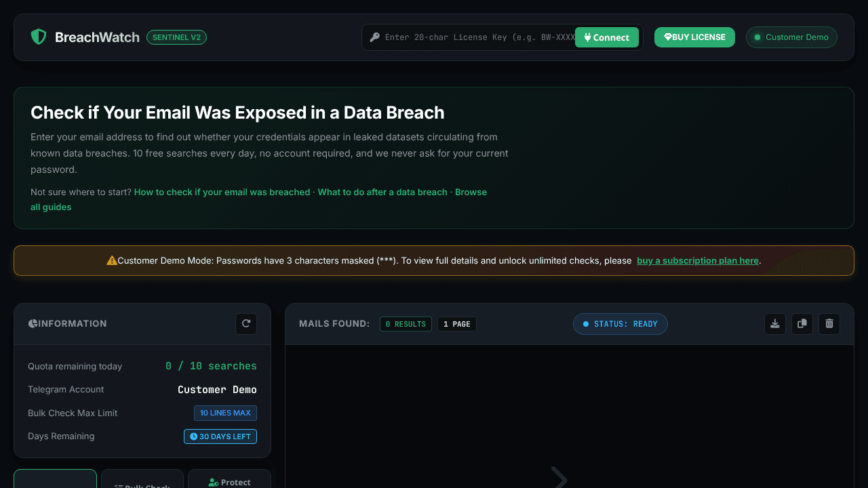Download the mail results
Viewport: 868px width, 488px height.
(x=775, y=324)
